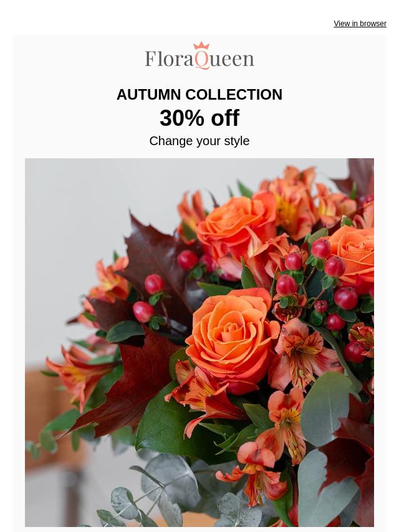The width and height of the screenshot is (399, 532).
Task: Click the 30% off promotional text
Action: (199, 118)
